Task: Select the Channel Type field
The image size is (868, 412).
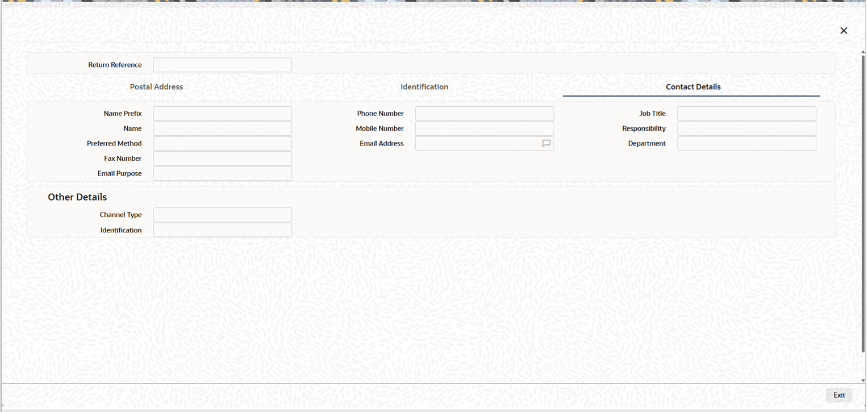Action: tap(222, 215)
